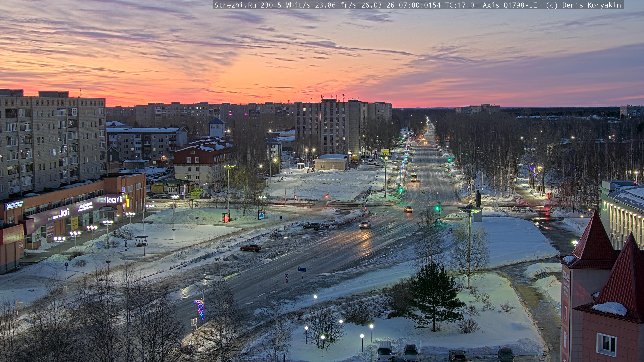This screenshot has height=362, width=644.
Task: Click the blue bank sign on storefront
Action: pyautogui.click(x=14, y=205)
